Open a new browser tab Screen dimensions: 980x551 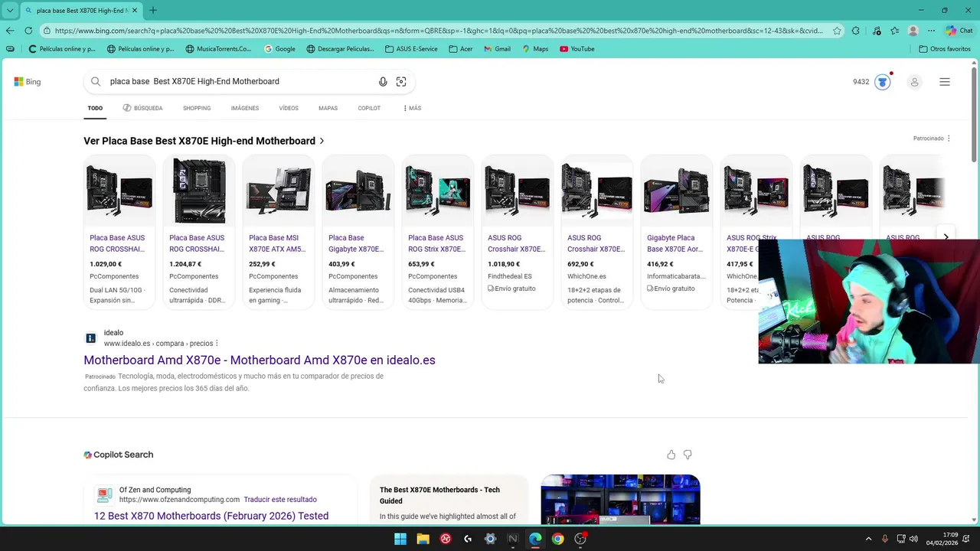coord(153,10)
